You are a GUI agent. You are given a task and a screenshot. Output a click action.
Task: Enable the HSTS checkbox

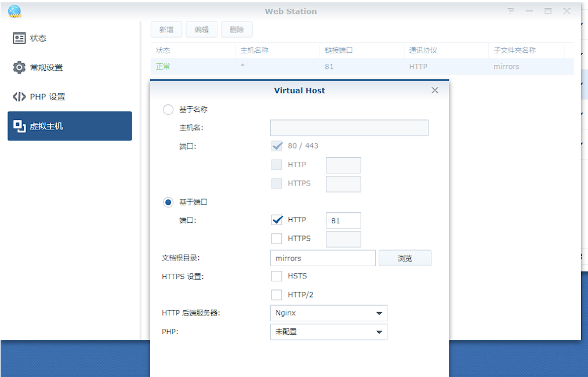(277, 276)
